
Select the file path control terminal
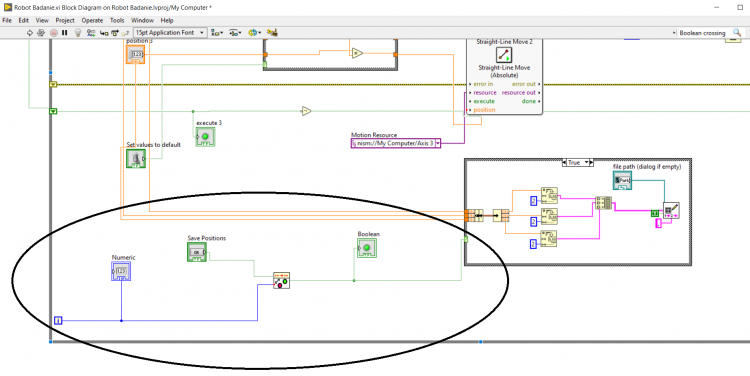pyautogui.click(x=622, y=180)
